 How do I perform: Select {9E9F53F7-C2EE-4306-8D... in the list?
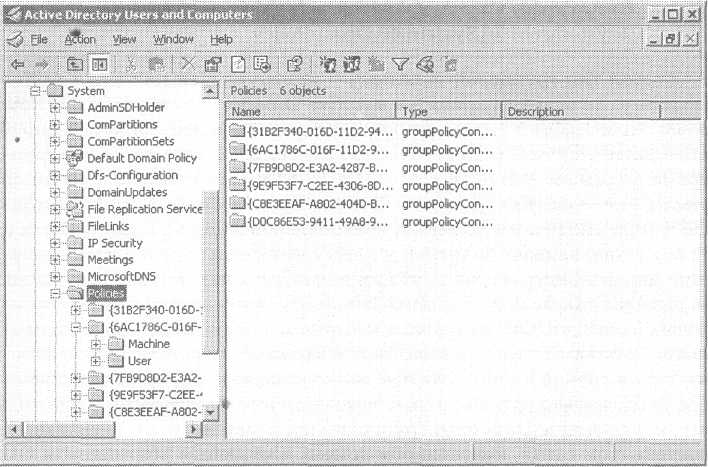point(311,186)
